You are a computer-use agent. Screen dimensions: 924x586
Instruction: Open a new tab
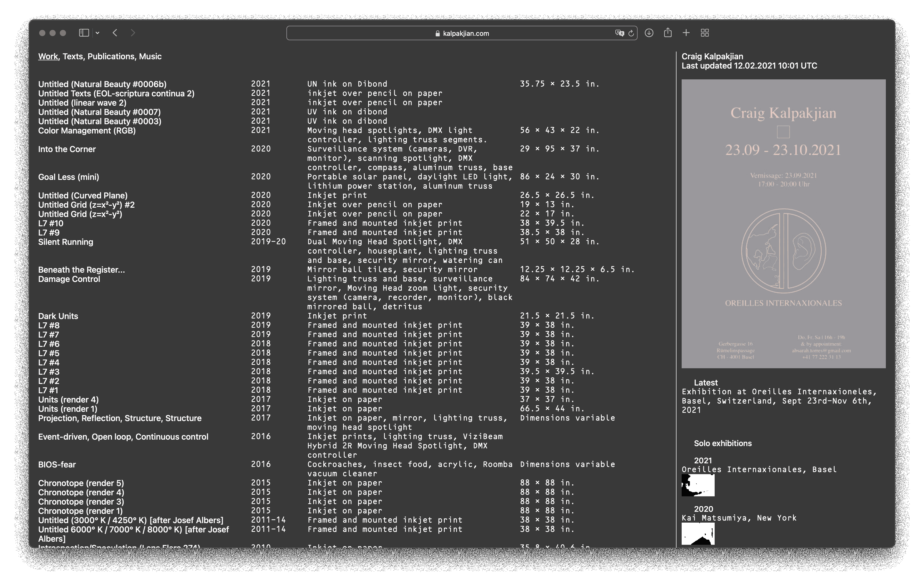(686, 33)
